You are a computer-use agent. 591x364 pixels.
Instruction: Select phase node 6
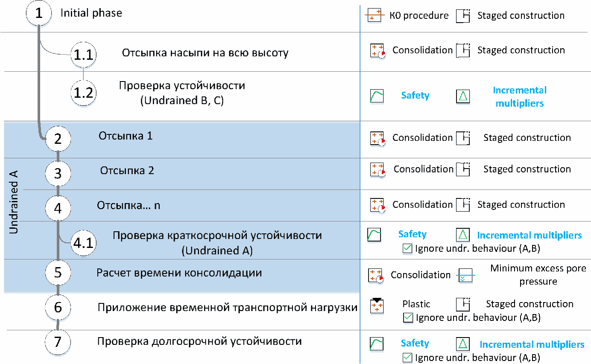click(58, 307)
